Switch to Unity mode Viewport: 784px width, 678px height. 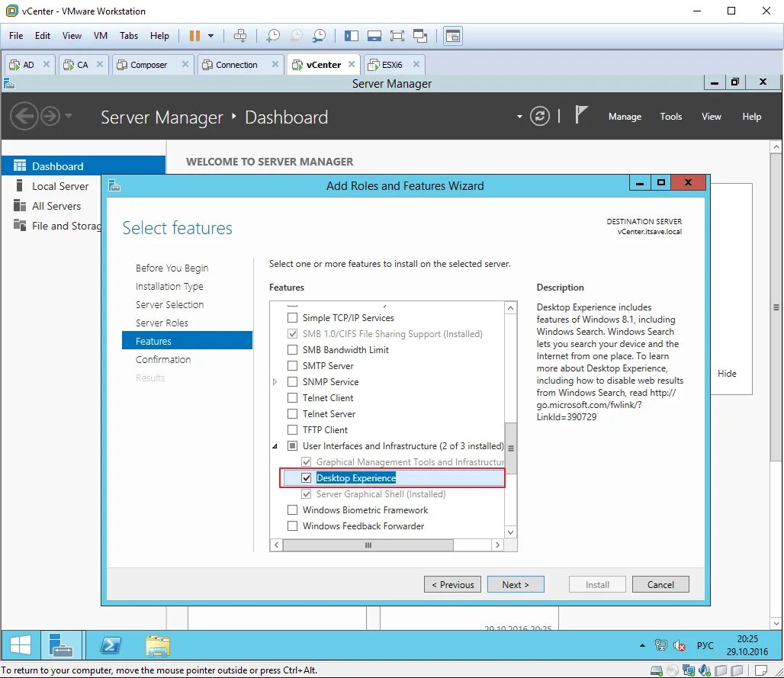pos(420,36)
